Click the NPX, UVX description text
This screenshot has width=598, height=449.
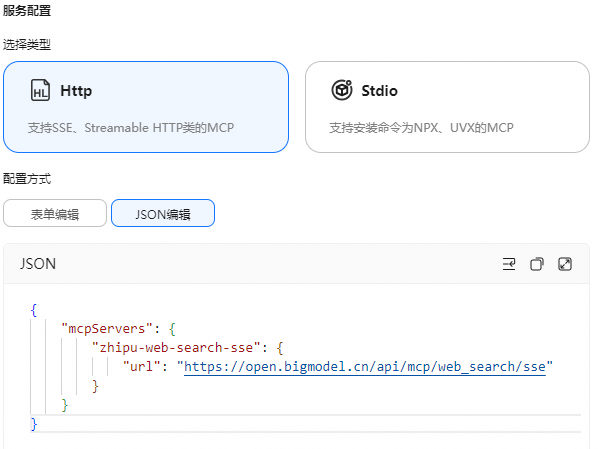[421, 127]
